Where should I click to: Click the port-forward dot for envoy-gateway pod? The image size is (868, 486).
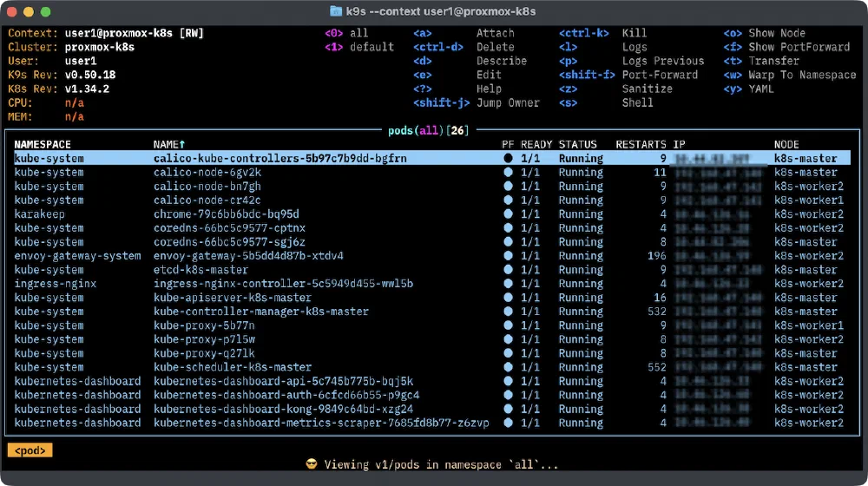point(508,256)
